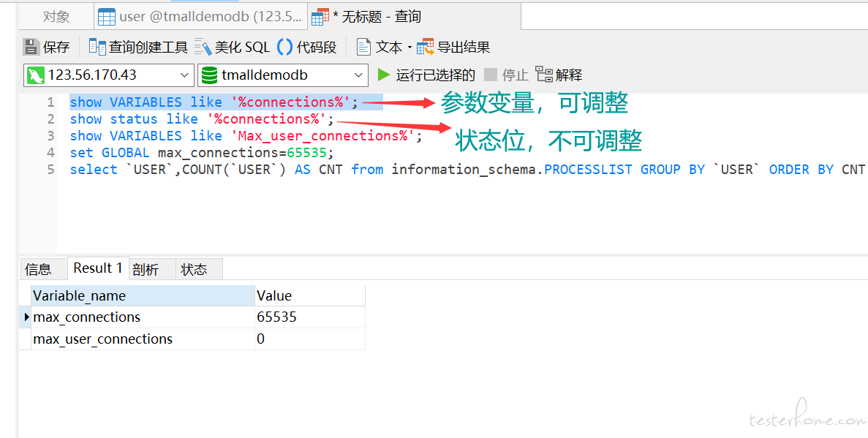Click line 5 select PROCESSLIST statement
Viewport: 868px width, 438px height.
tap(468, 170)
